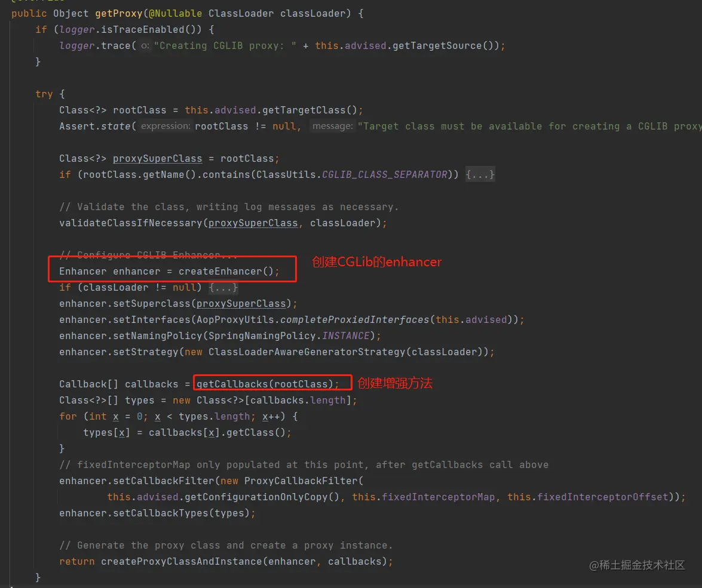Click the ClassLoaderAwareGeneratorStrategy class name

pos(306,352)
